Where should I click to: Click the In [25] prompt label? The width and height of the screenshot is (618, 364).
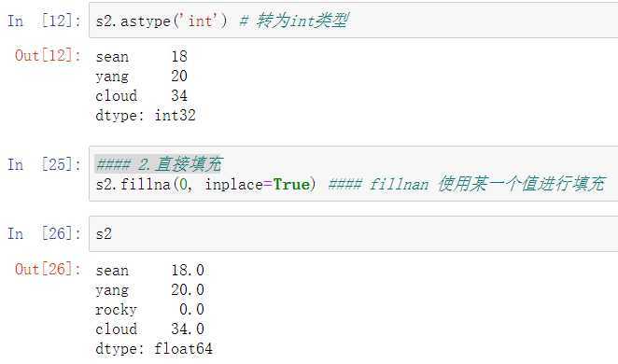(44, 164)
